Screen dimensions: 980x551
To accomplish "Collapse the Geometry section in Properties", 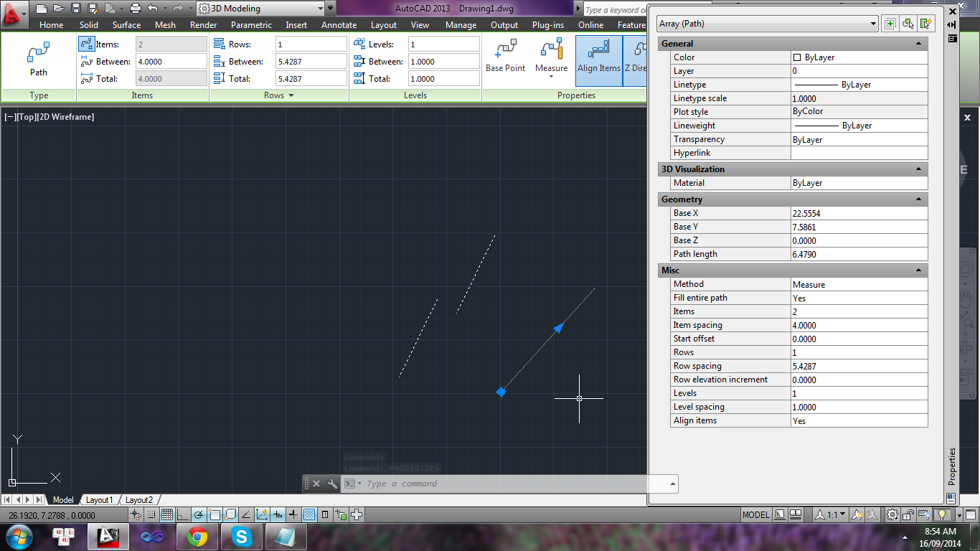I will [x=918, y=199].
